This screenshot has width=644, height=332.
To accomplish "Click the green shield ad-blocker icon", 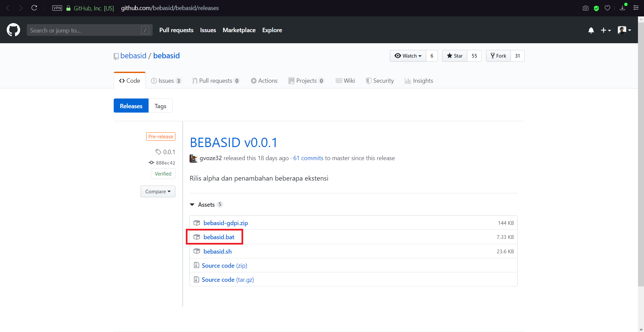I will pos(596,8).
